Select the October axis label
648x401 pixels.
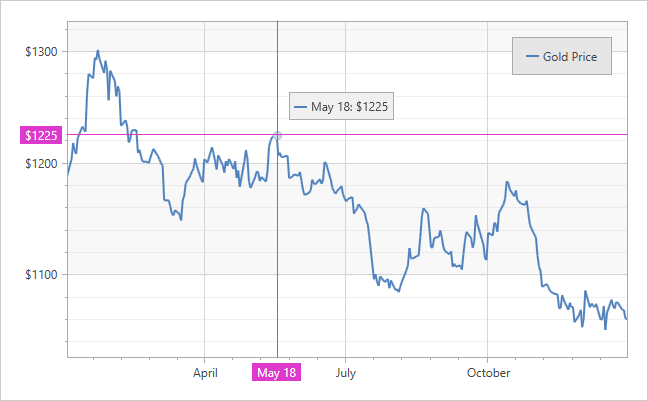487,373
